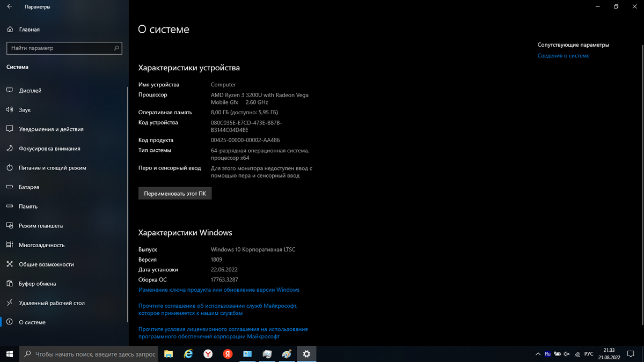Open the clock showing 21:33
The image size is (644, 362).
click(609, 354)
